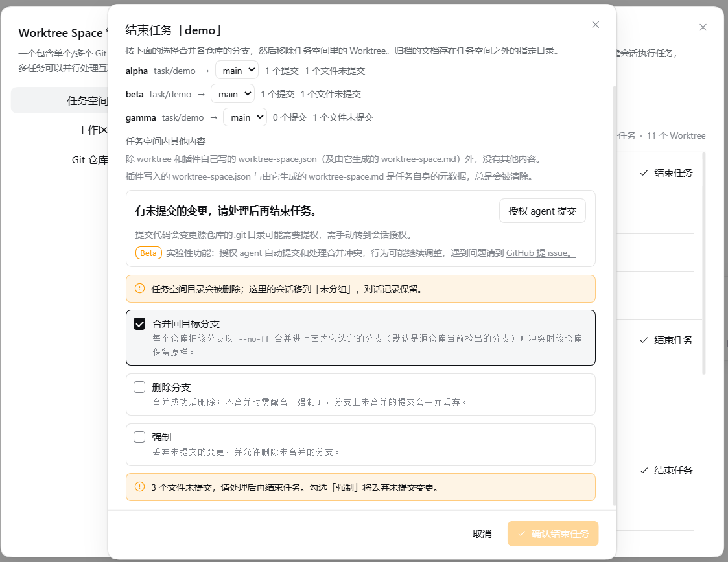Click first 结束任务 button in background list

tap(666, 172)
